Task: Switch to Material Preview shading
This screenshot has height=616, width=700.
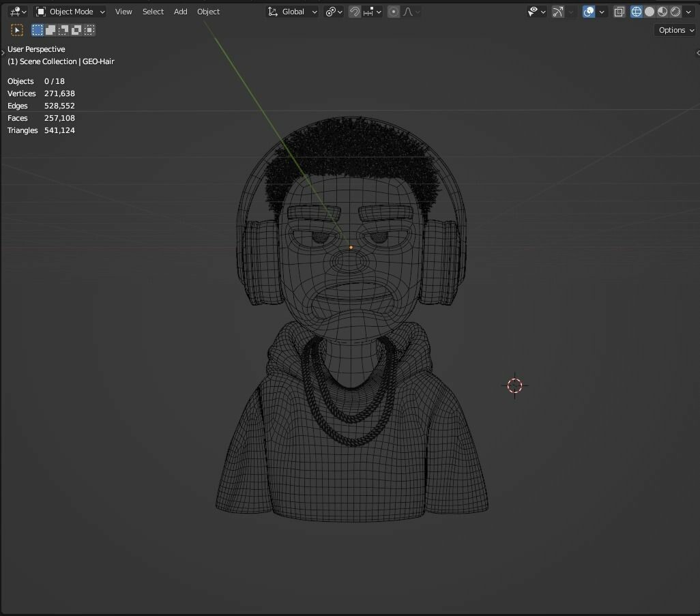Action: pos(661,12)
